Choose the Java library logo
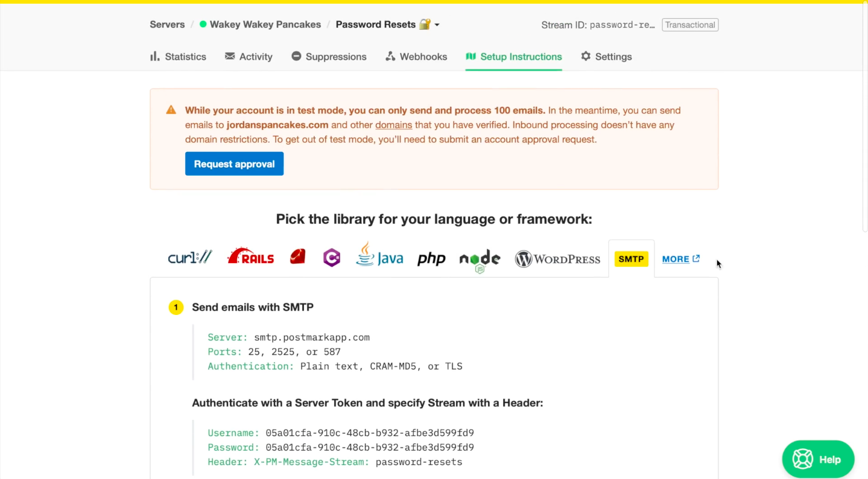 click(x=379, y=255)
